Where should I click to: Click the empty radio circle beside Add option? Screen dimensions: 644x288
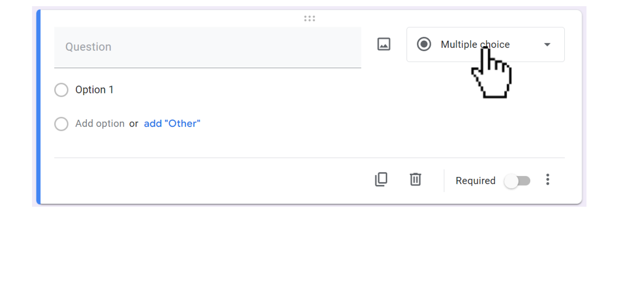pos(61,124)
